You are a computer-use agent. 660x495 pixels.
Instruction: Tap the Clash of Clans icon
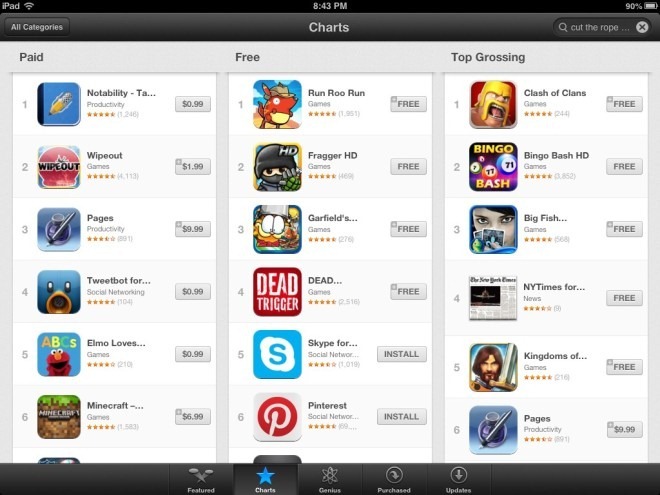coord(493,104)
